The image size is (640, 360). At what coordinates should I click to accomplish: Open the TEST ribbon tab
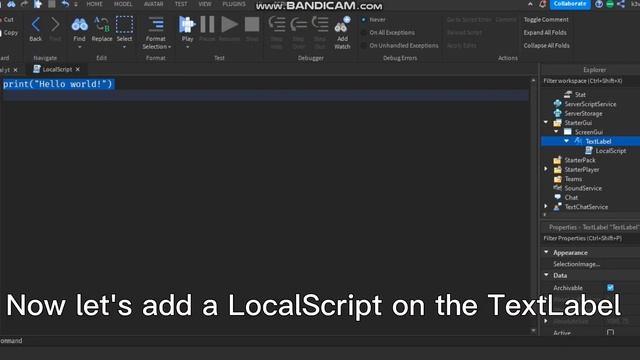pyautogui.click(x=181, y=4)
